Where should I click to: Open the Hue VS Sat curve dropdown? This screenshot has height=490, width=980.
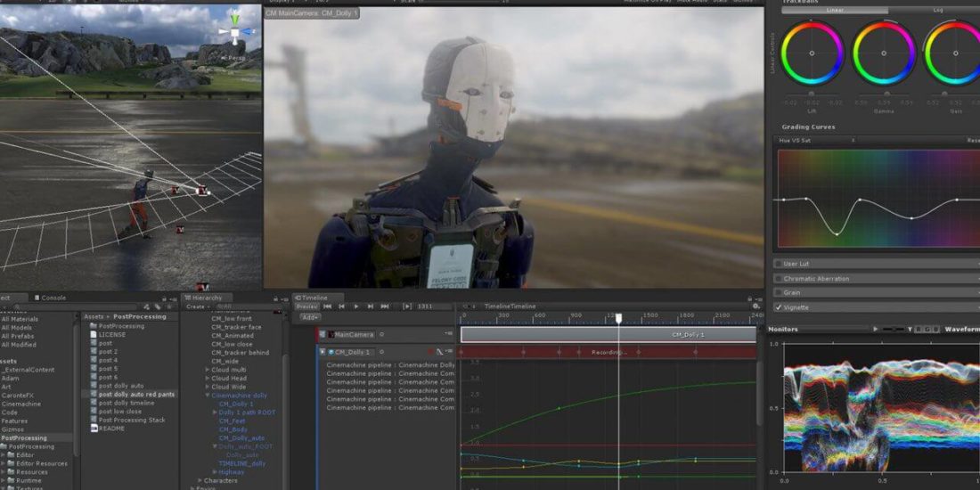click(815, 141)
